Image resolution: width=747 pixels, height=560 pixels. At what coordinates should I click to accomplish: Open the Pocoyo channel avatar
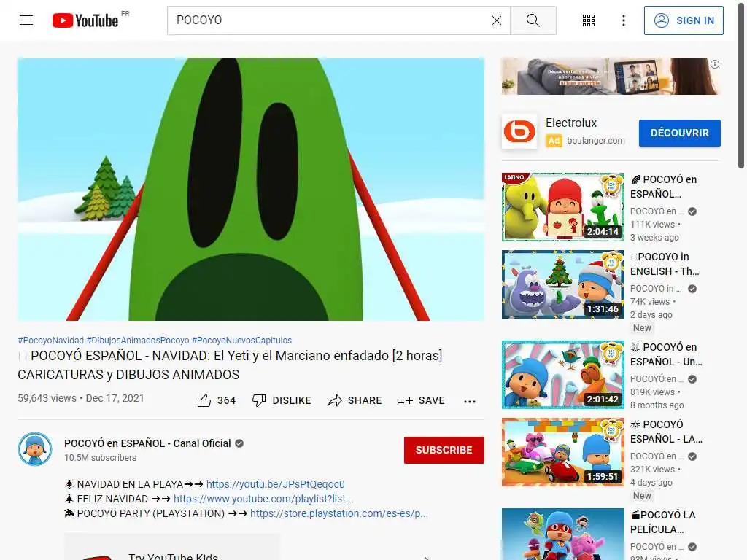(x=35, y=449)
